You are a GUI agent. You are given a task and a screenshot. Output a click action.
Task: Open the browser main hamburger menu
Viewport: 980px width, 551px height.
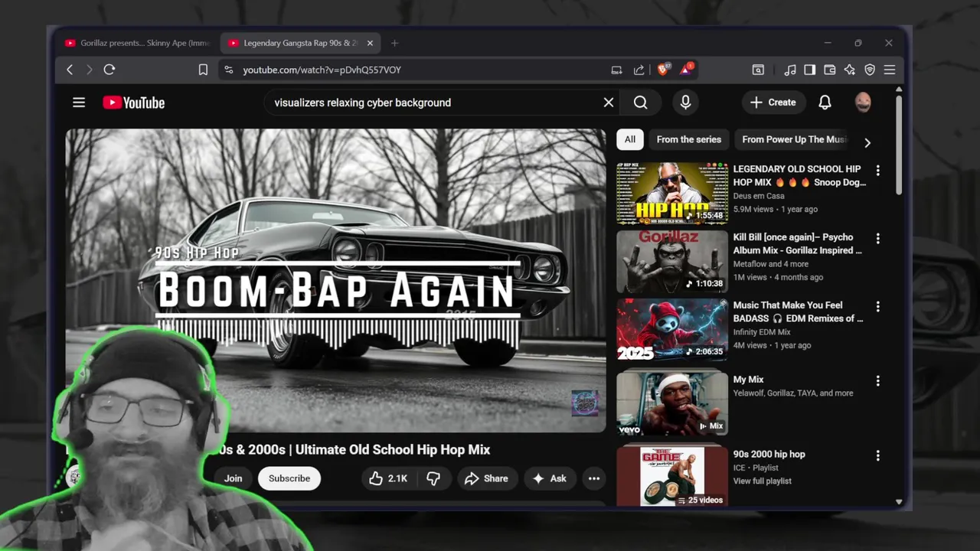[890, 70]
